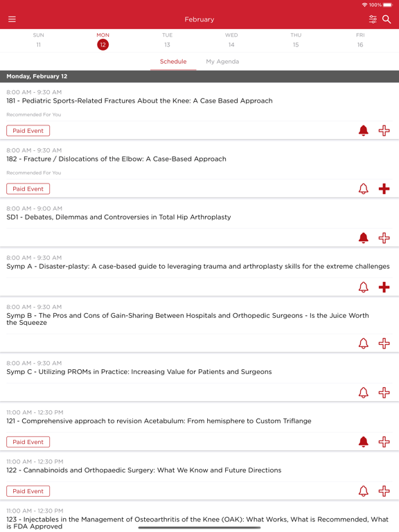This screenshot has height=532, width=399.
Task: Open Symp A Disaster-plasty session
Action: pyautogui.click(x=198, y=266)
